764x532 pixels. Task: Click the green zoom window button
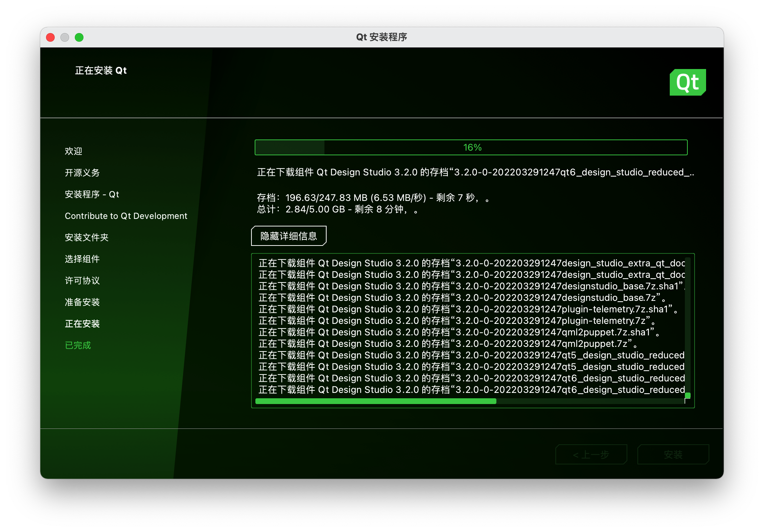point(79,37)
